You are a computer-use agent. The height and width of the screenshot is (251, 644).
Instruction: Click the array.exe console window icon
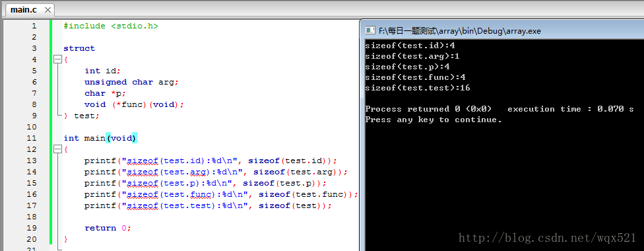(370, 30)
